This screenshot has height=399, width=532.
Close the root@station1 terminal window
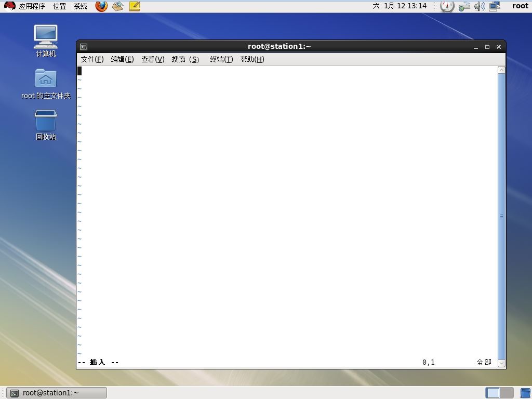(499, 47)
